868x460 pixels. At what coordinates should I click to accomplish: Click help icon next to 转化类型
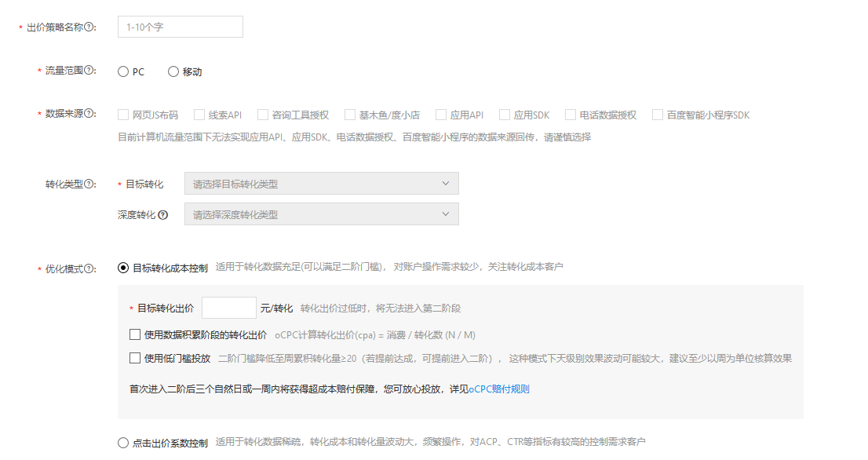89,184
